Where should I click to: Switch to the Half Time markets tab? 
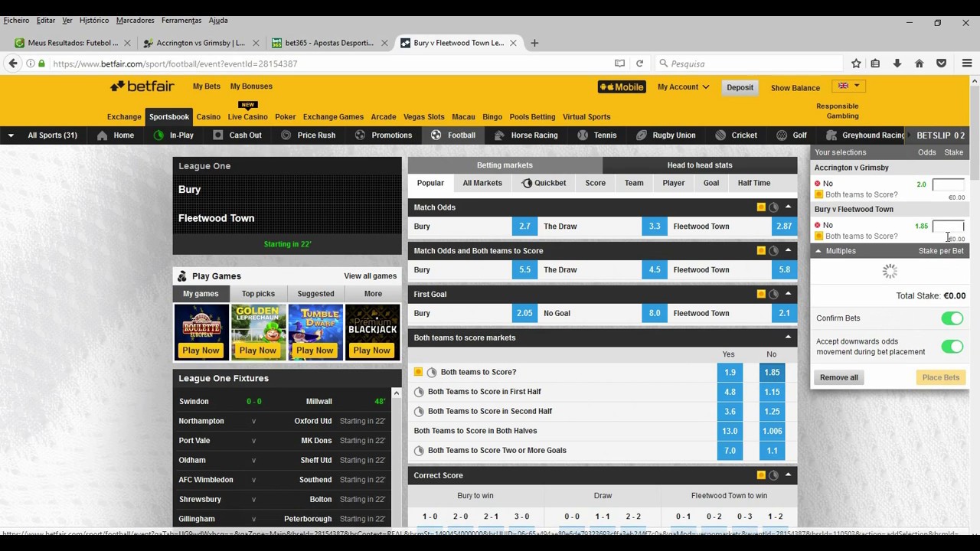754,184
